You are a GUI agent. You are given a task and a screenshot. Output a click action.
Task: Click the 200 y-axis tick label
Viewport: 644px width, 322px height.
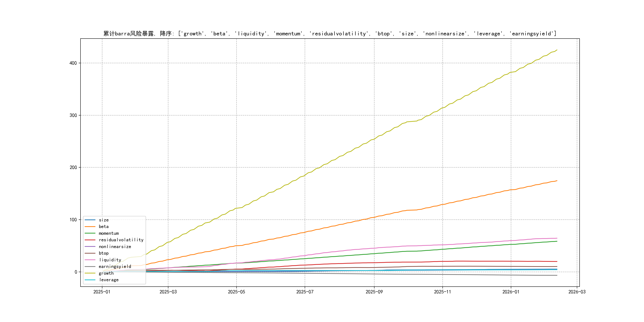click(x=73, y=168)
